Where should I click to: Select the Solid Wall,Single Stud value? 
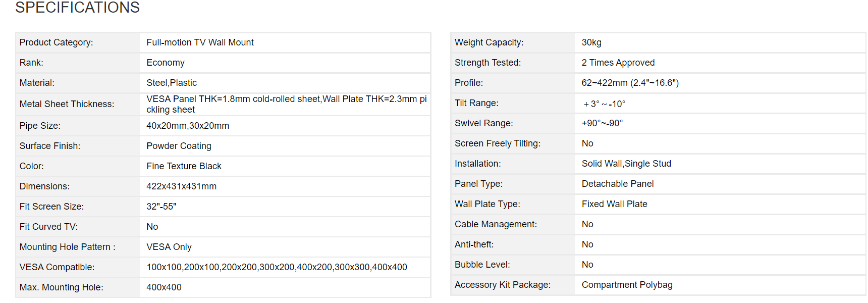click(626, 164)
